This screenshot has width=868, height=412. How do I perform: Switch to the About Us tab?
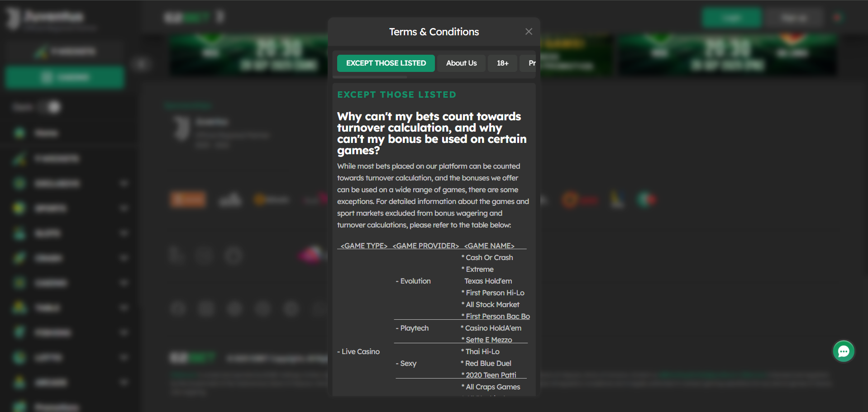tap(461, 63)
